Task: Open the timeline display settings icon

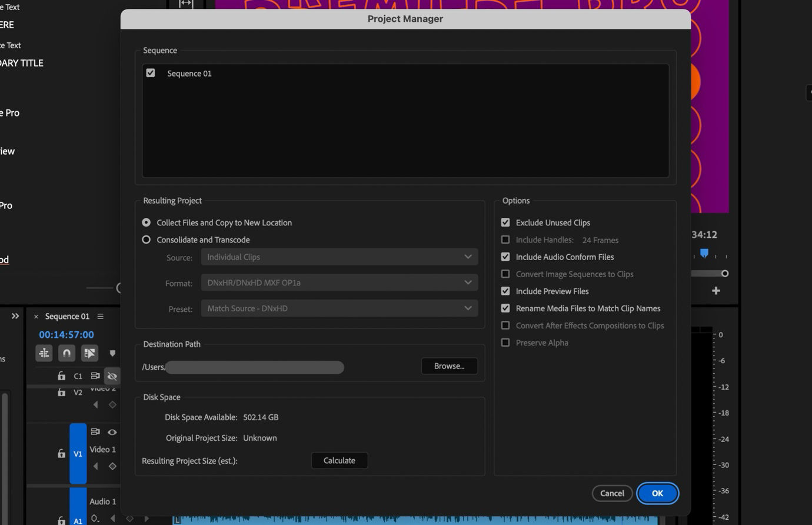Action: [44, 353]
